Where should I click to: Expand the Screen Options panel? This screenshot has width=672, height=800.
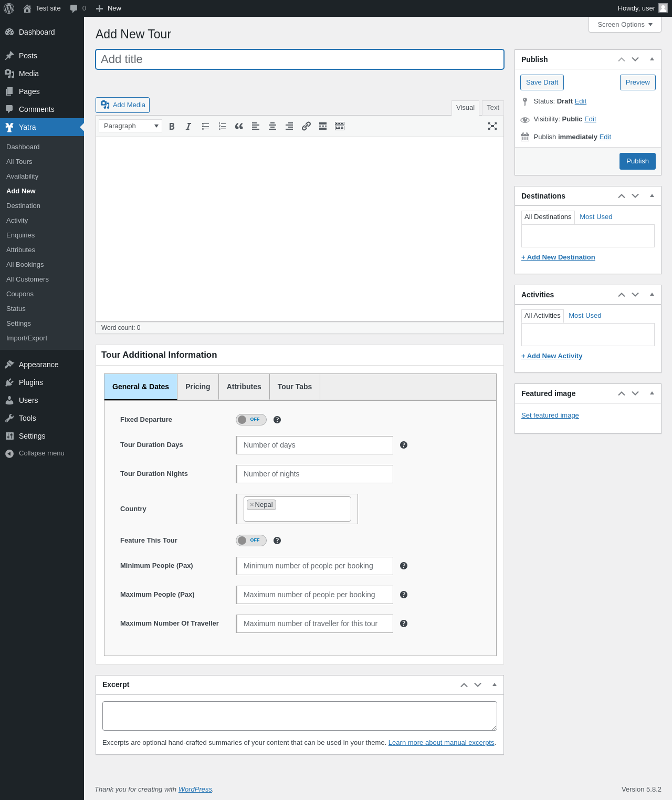(625, 25)
